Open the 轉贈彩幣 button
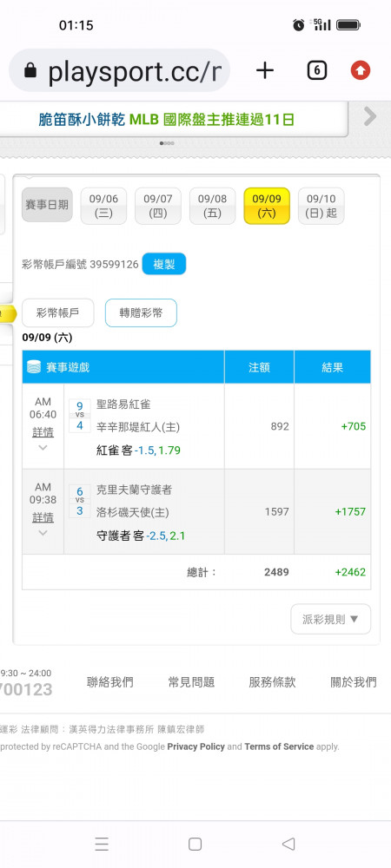391x868 pixels. click(x=142, y=312)
